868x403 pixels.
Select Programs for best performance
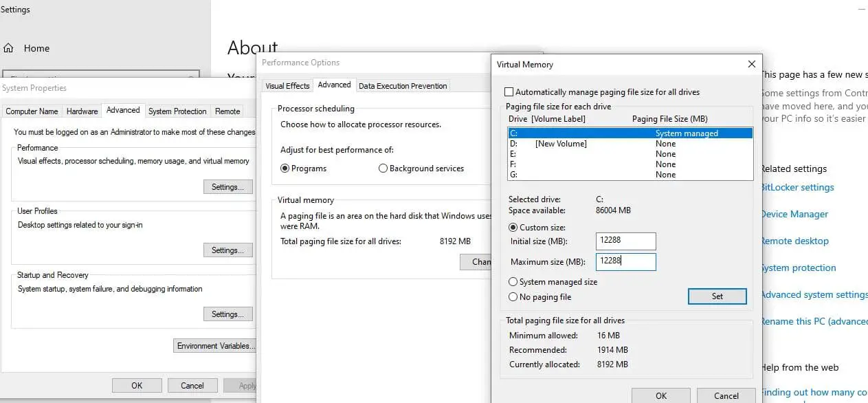(285, 168)
